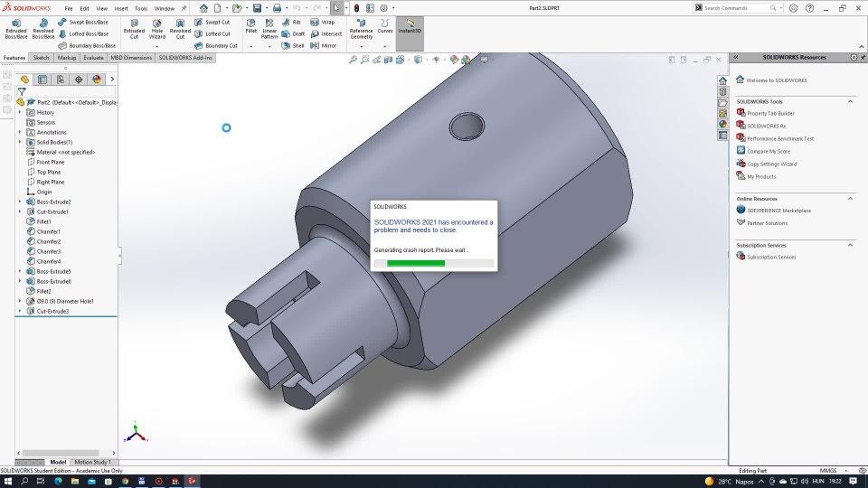Switch to the Sketch tab
The image size is (868, 488).
point(41,57)
